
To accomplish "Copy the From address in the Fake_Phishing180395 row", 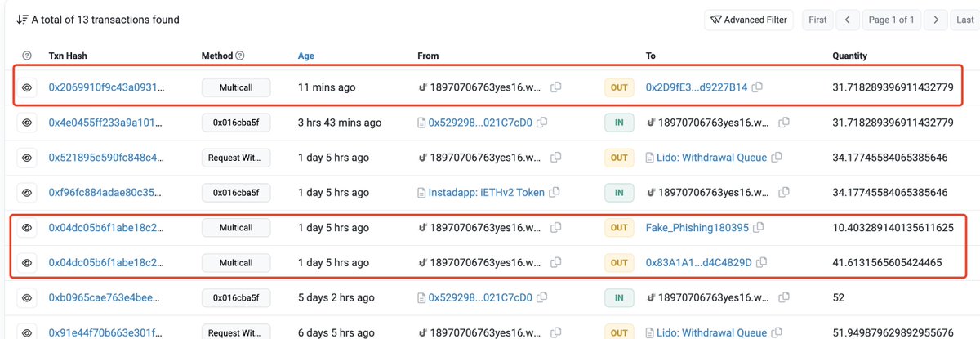I will pyautogui.click(x=555, y=227).
